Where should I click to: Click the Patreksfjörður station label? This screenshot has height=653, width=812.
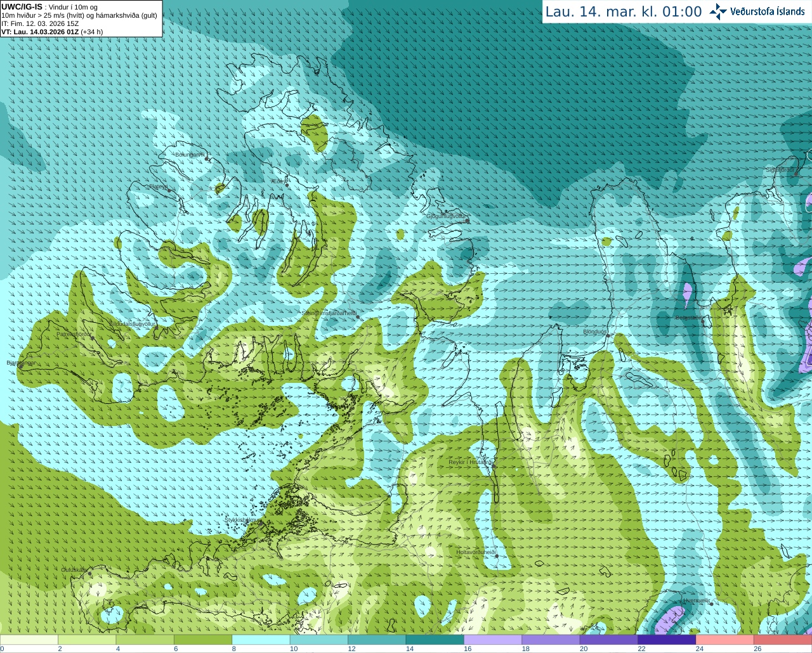pos(74,334)
